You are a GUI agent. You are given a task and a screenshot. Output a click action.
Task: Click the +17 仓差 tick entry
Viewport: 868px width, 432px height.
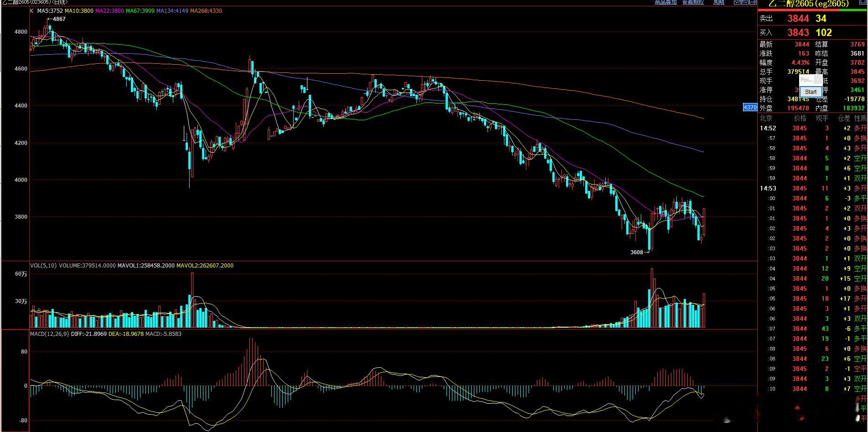[845, 298]
